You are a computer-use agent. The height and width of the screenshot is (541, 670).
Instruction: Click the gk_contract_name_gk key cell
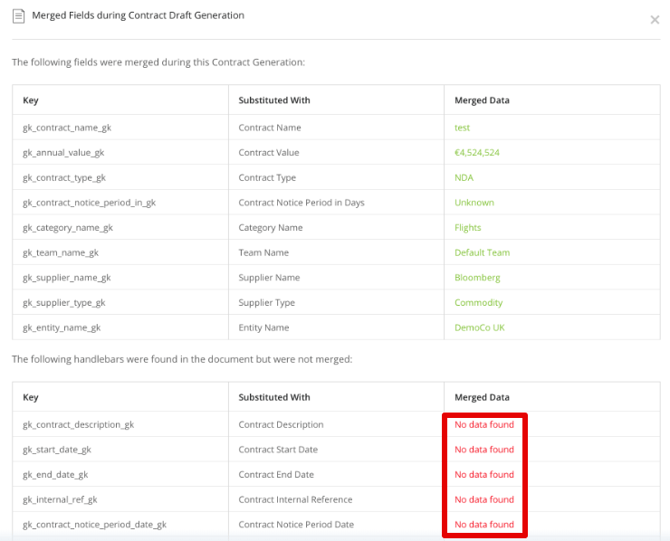(67, 128)
